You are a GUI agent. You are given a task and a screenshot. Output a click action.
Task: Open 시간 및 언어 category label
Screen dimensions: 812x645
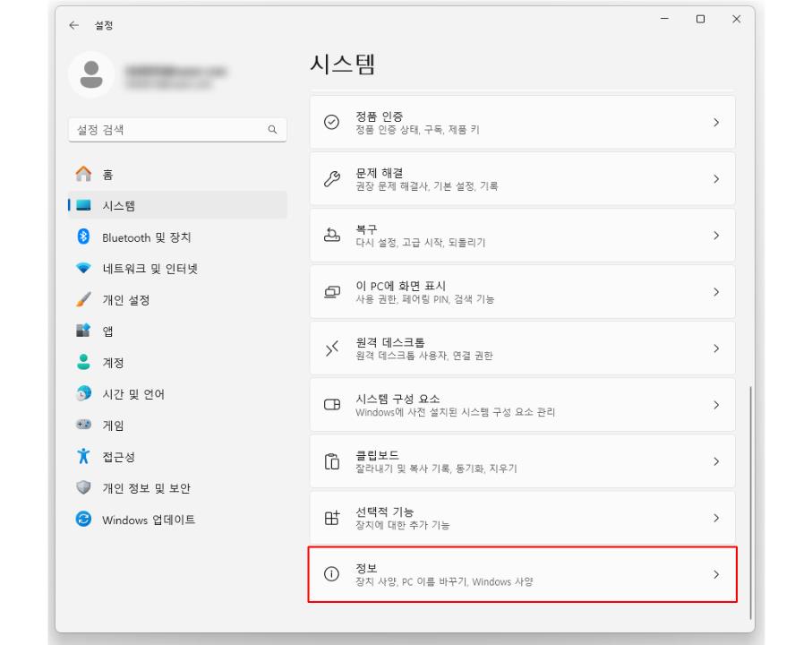(133, 394)
